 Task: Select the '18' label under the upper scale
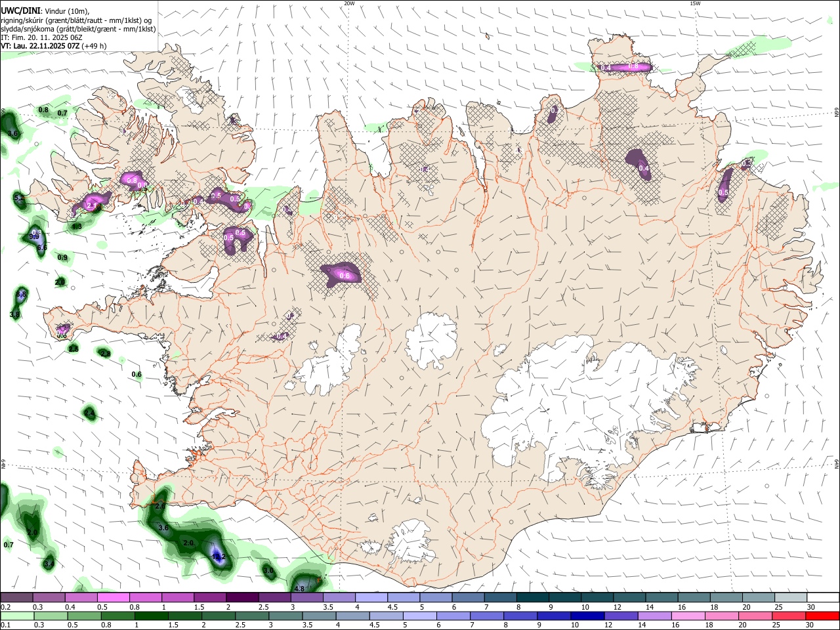[x=714, y=607]
